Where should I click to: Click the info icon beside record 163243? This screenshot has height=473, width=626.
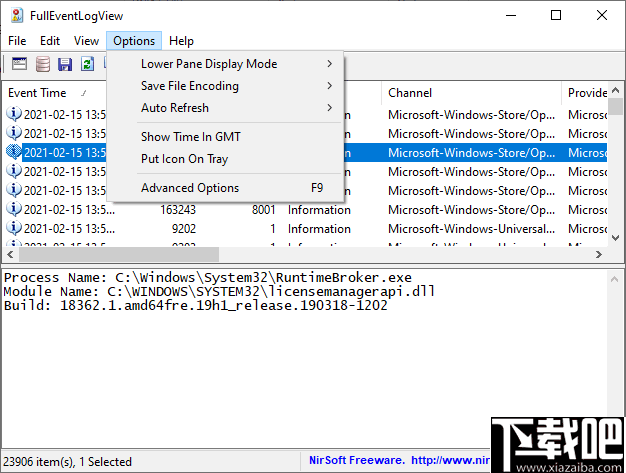click(14, 209)
